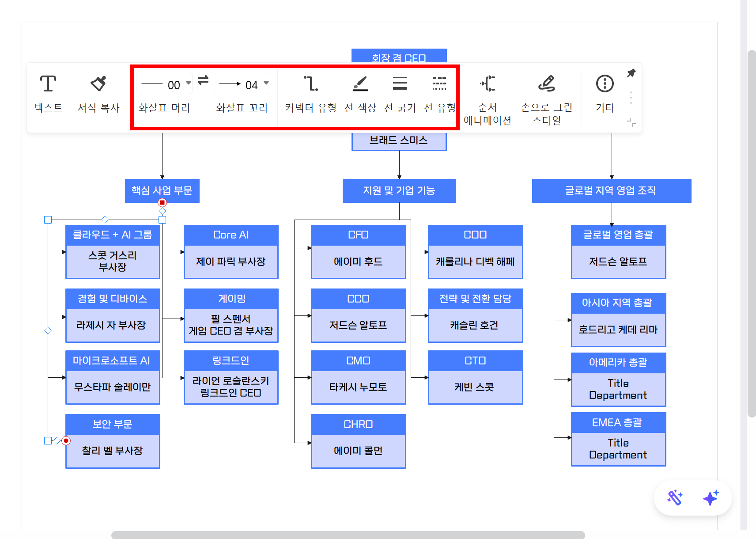The height and width of the screenshot is (539, 756).
Task: Select the 아메리카 총괄 header
Action: [618, 363]
